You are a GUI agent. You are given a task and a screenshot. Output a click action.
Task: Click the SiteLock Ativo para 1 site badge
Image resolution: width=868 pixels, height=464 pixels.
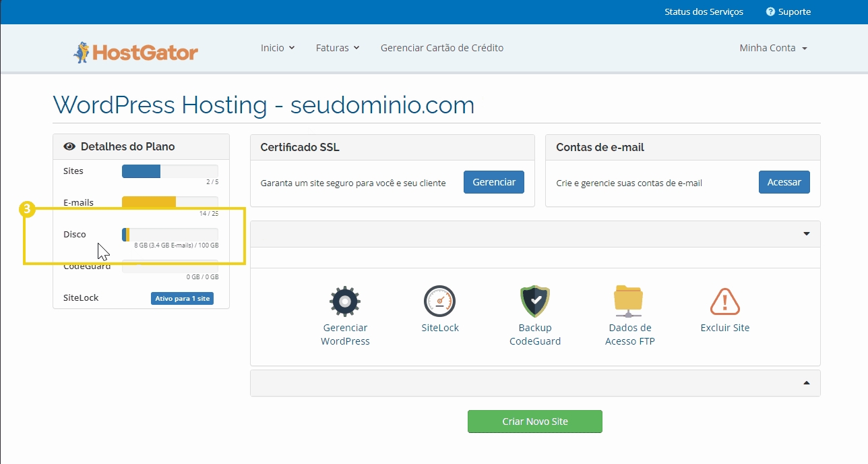[182, 297]
